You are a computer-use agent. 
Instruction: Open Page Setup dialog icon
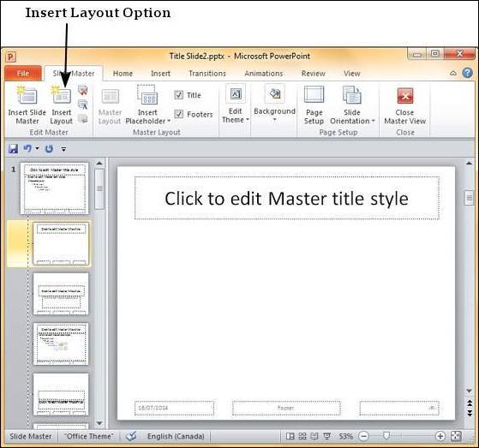(x=314, y=95)
